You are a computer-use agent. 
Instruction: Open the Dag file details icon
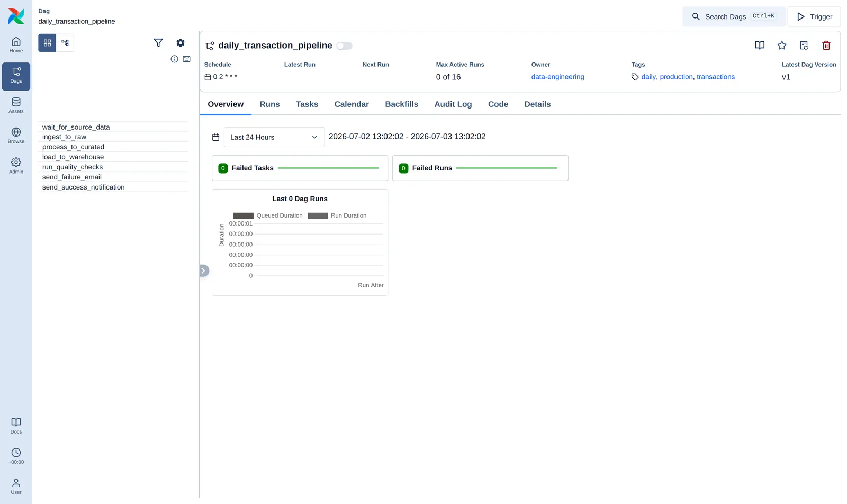click(x=804, y=46)
